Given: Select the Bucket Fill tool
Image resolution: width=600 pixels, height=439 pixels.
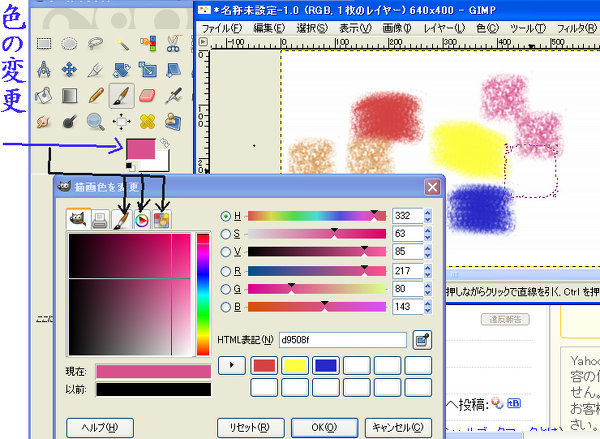Looking at the screenshot, I should pos(44,96).
